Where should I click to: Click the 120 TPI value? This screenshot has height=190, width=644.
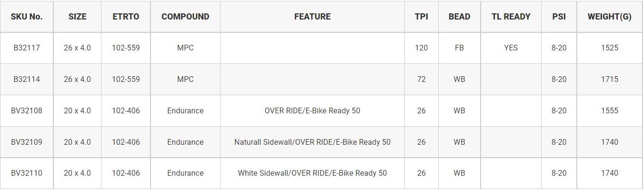[x=422, y=48]
